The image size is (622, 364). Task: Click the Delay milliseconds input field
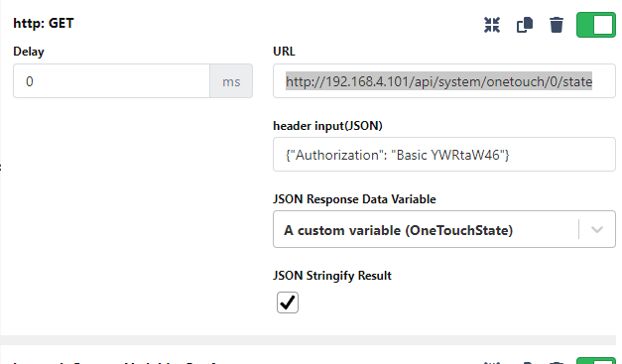point(111,81)
